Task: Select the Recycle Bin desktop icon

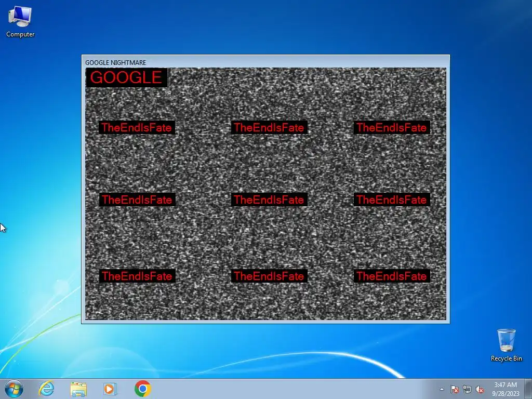Action: [506, 345]
